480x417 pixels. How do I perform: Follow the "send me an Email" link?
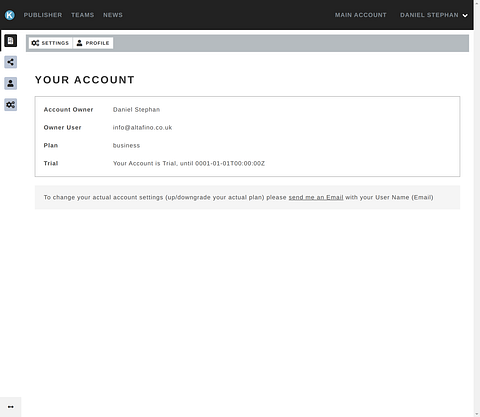click(316, 197)
